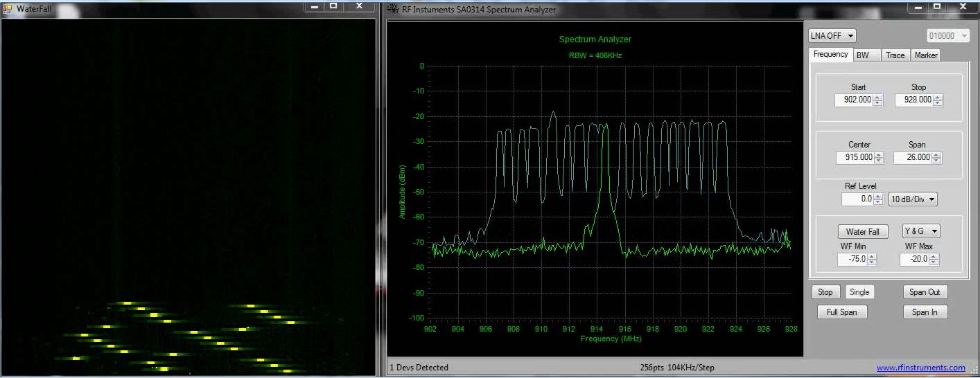Image resolution: width=980 pixels, height=378 pixels.
Task: Toggle the Single sweep button
Action: pyautogui.click(x=859, y=292)
